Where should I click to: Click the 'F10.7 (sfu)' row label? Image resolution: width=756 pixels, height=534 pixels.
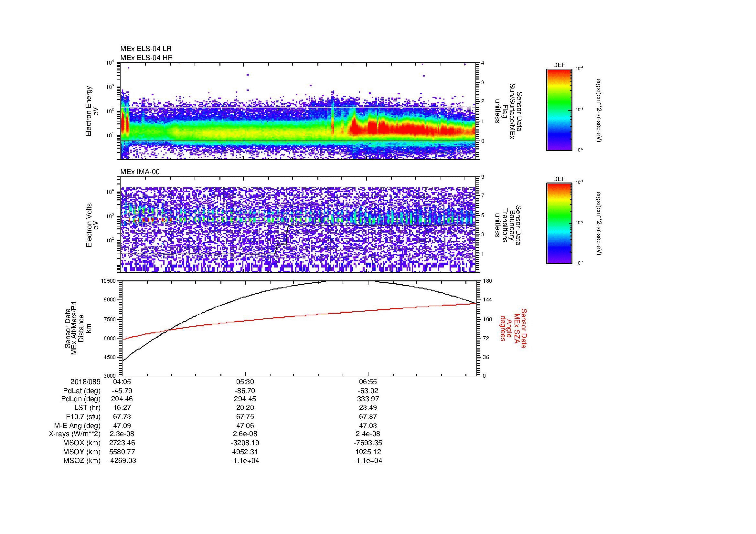(x=83, y=416)
